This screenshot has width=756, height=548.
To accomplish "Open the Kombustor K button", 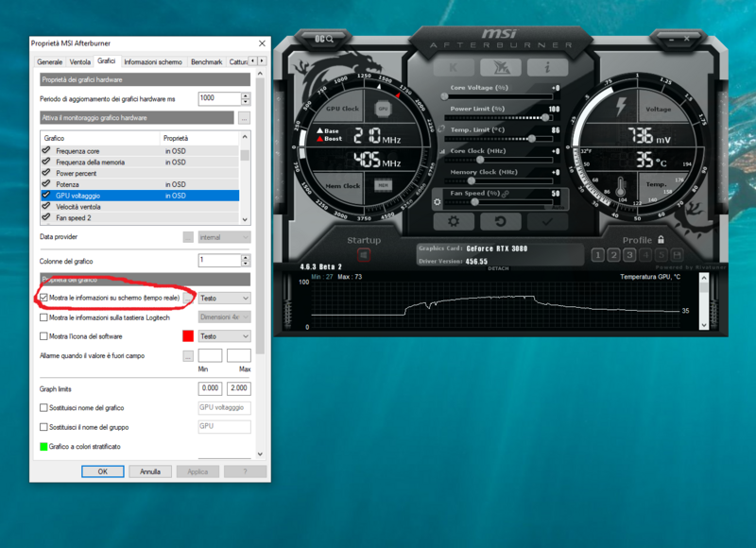I will point(454,67).
